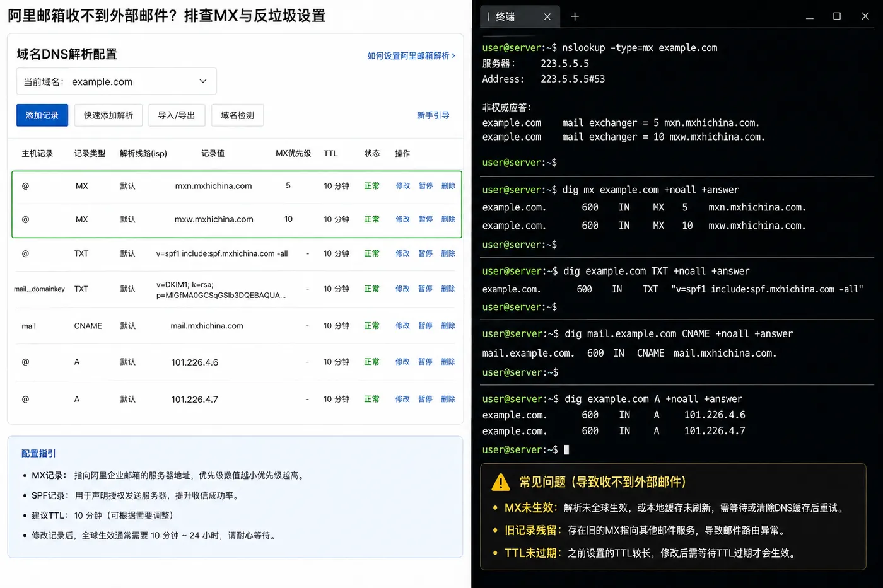Image resolution: width=883 pixels, height=588 pixels.
Task: Click the TTL column header
Action: [330, 153]
